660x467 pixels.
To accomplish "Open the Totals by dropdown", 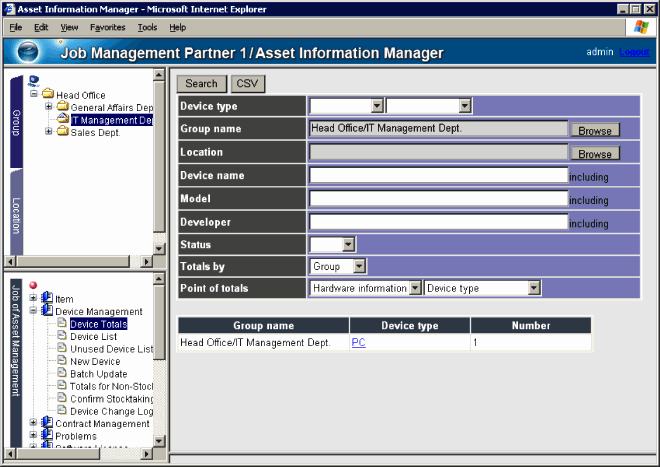I will coord(360,267).
